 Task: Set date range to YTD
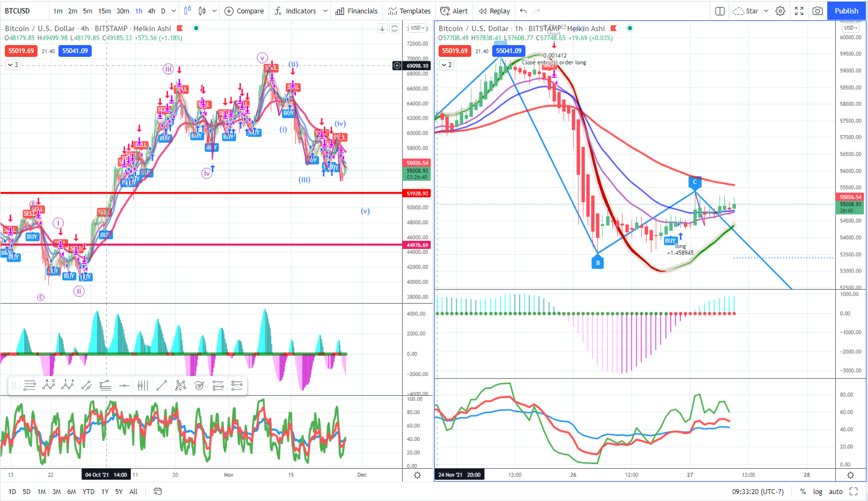coord(88,491)
